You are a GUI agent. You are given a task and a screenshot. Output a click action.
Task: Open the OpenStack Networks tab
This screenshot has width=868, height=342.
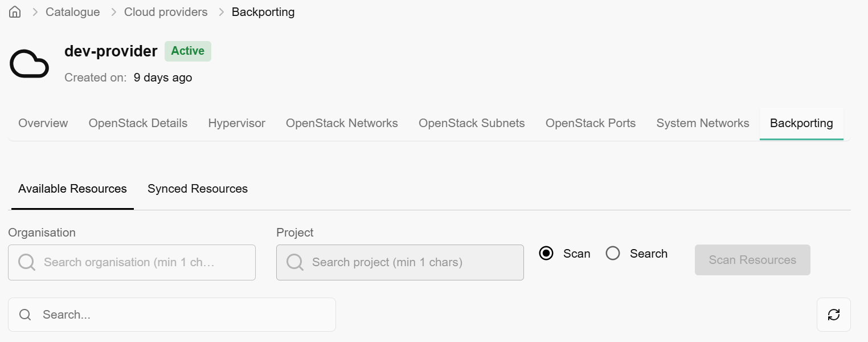pos(342,123)
